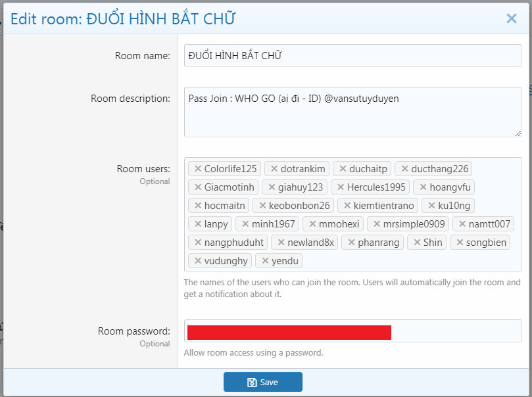Remove dotrankim tag via x icon
The width and height of the screenshot is (532, 397).
(x=274, y=169)
